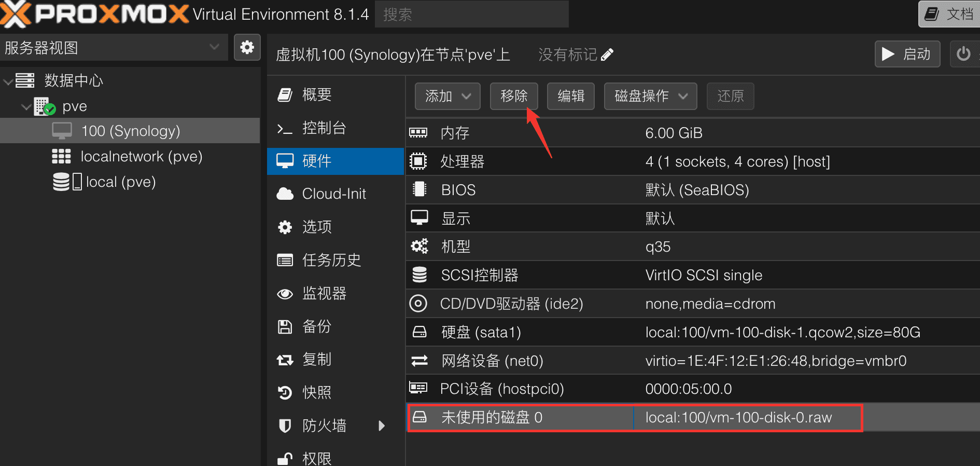Viewport: 980px width, 466px height.
Task: Open the 控制台 console tab
Action: 335,128
